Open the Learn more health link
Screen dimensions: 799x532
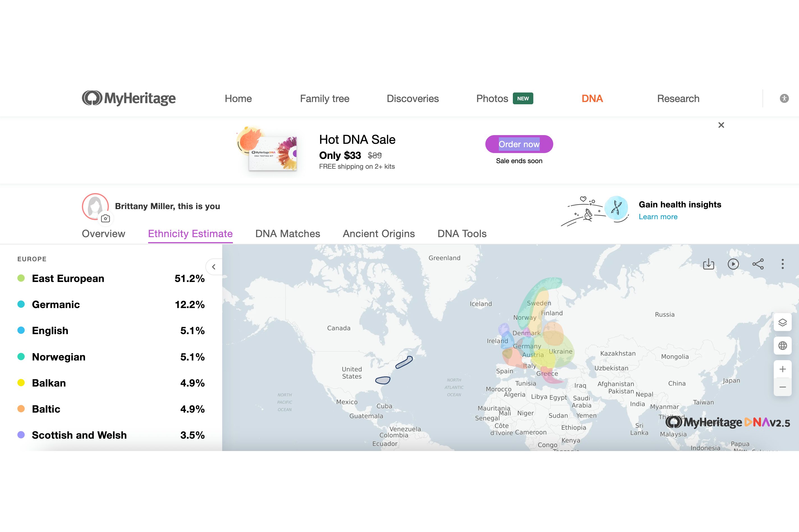coord(658,216)
